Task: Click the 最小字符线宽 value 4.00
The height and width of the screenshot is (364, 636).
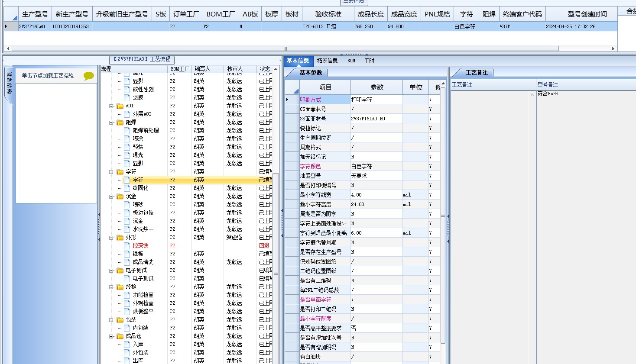Action: point(376,195)
